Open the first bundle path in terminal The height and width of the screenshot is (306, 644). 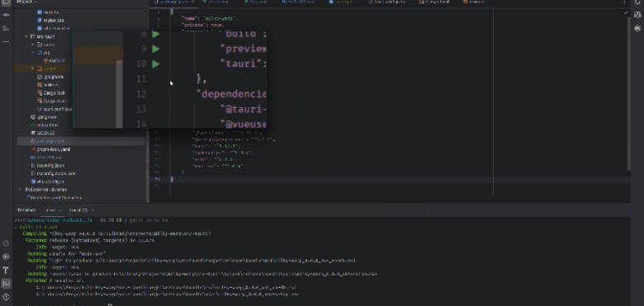coord(166,287)
